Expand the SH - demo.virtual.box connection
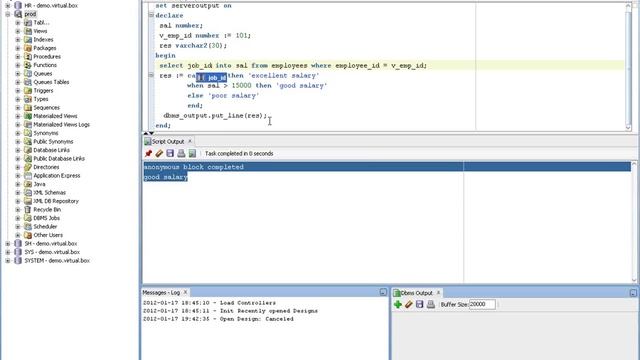Image resolution: width=640 pixels, height=360 pixels. click(8, 244)
